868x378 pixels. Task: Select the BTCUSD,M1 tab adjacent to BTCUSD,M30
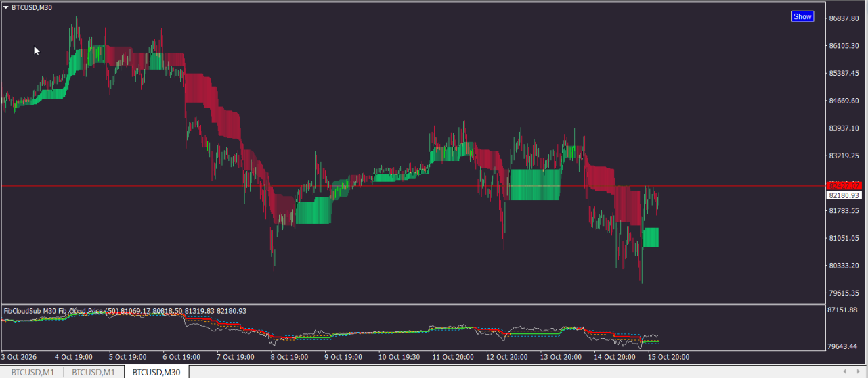pos(93,372)
